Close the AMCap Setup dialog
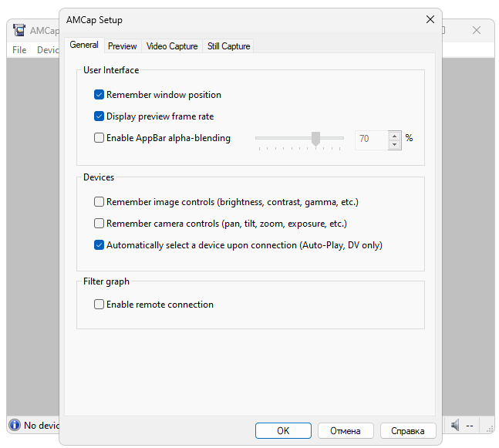 [430, 19]
